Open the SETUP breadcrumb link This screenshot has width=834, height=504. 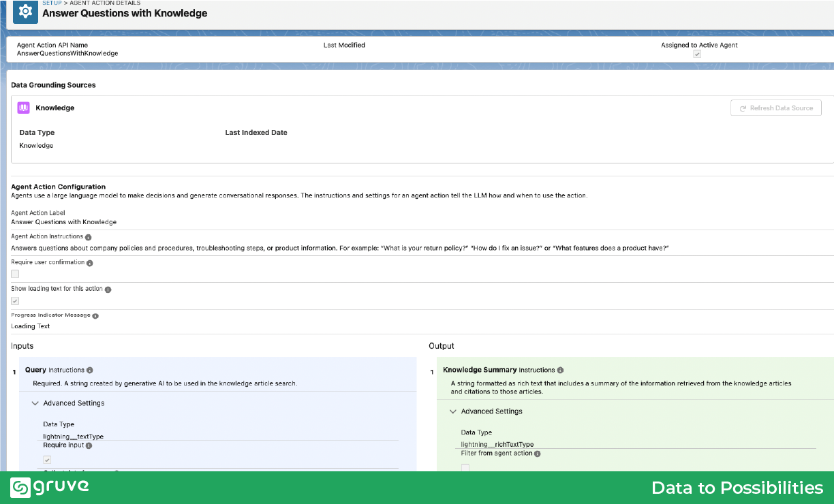coord(52,3)
